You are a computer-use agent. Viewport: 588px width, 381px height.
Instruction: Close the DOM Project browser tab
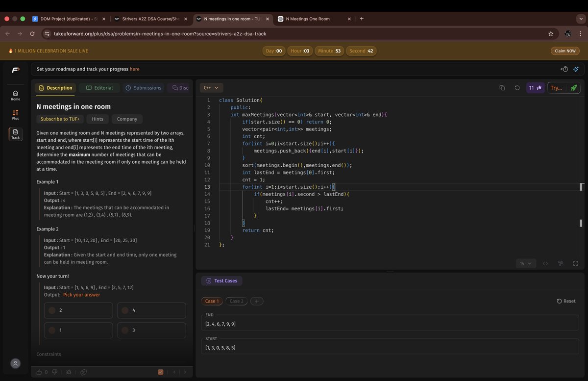[103, 19]
